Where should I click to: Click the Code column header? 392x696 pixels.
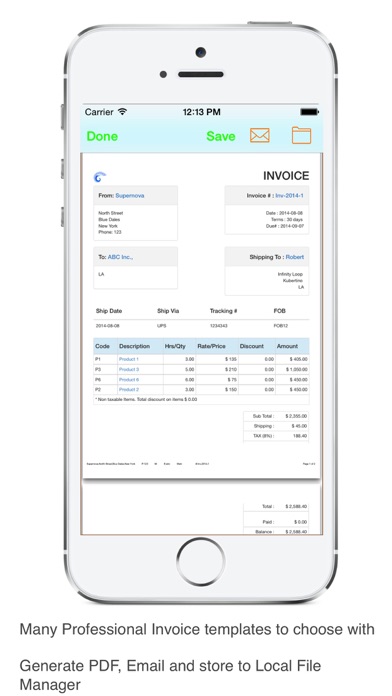102,346
